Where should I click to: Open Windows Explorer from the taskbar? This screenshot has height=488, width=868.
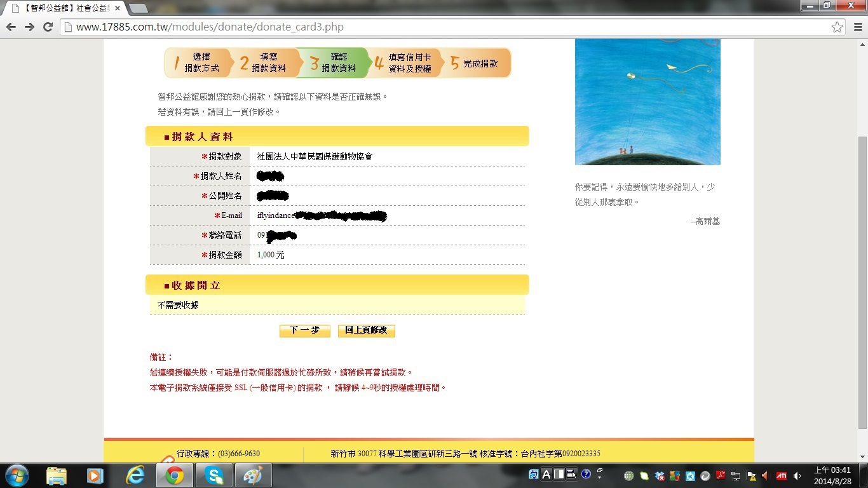click(x=56, y=475)
